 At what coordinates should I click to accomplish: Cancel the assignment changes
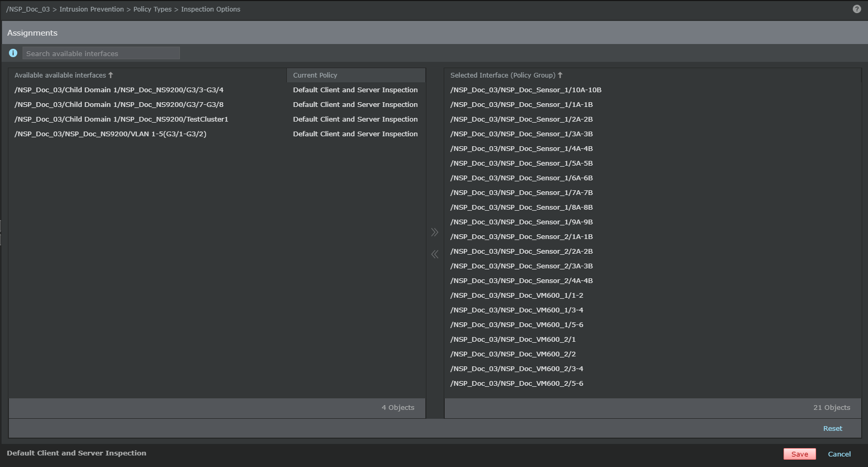click(x=839, y=454)
